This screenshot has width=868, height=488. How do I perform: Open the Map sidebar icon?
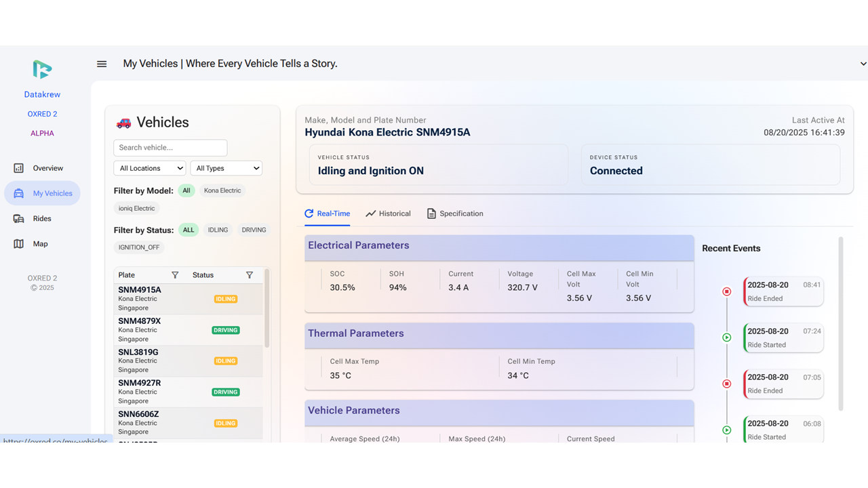19,244
